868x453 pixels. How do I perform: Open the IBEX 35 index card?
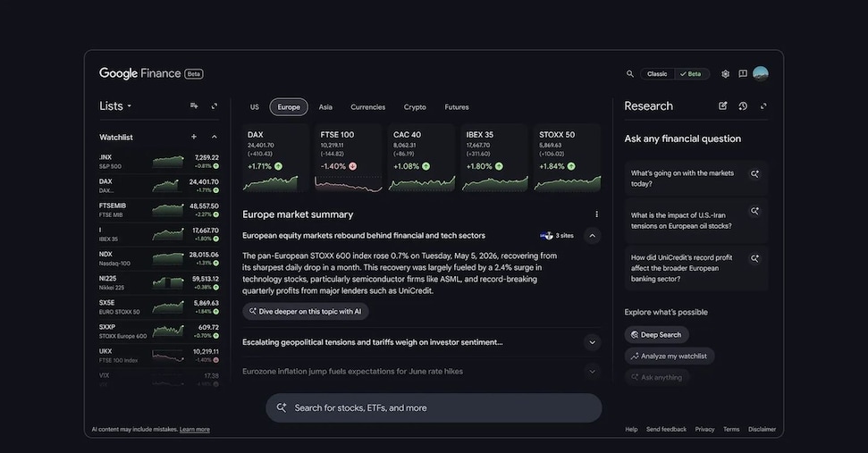[x=493, y=158]
